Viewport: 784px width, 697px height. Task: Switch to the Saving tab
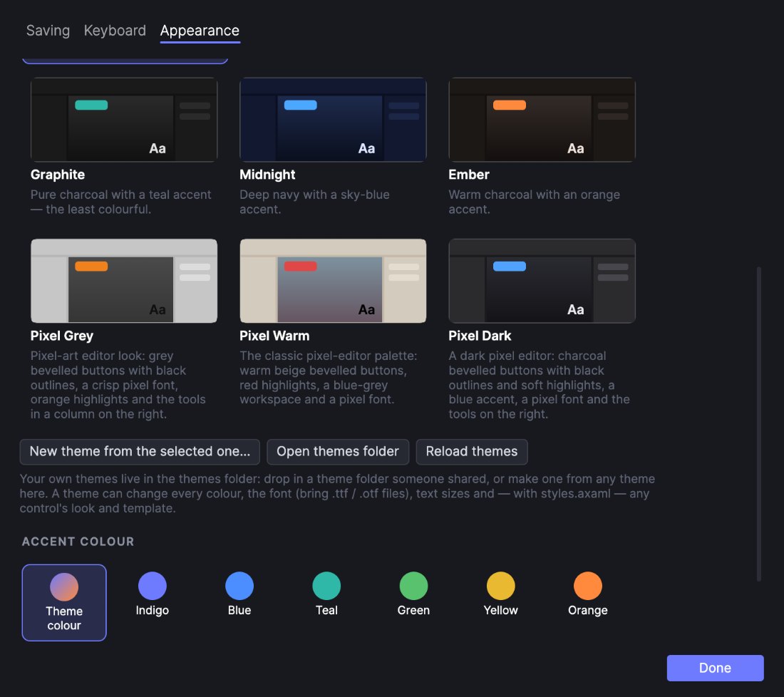click(48, 31)
